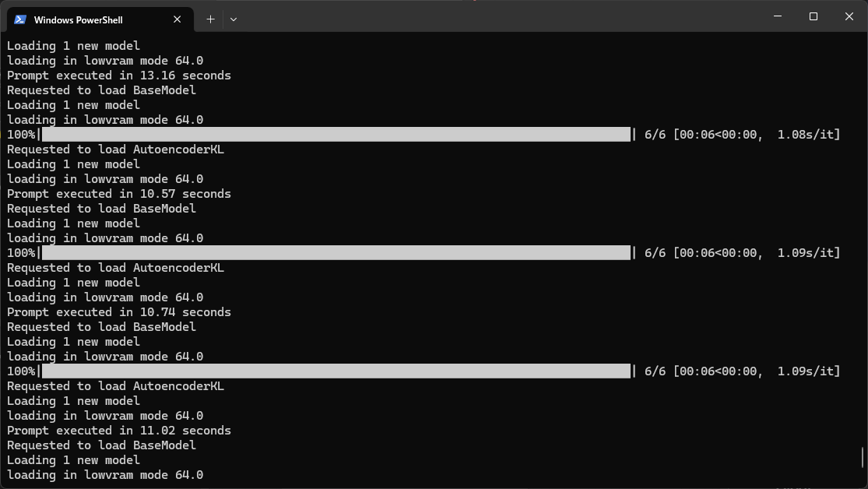
Task: Click the progress bar showing 1.08s/it
Action: coord(336,135)
